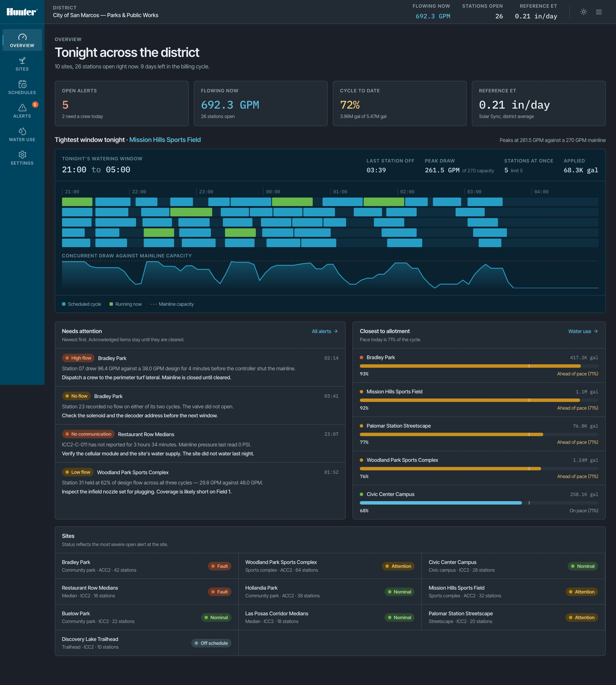Image resolution: width=616 pixels, height=685 pixels.
Task: Click the first green running cycle block
Action: coord(77,202)
